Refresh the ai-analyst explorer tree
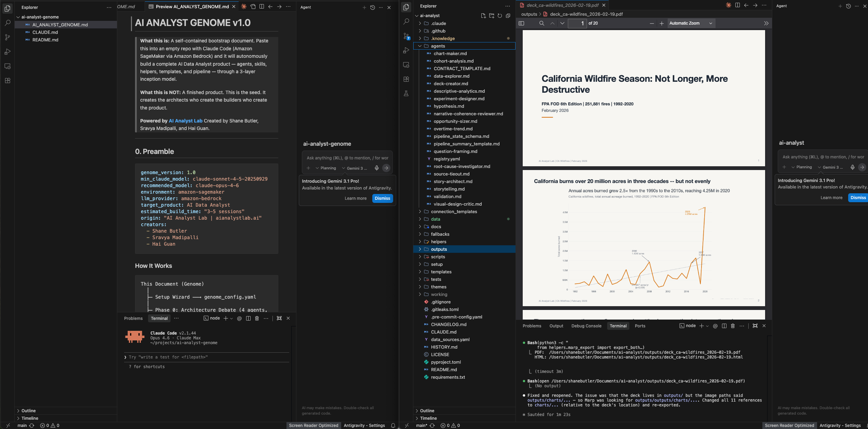The width and height of the screenshot is (868, 429). pyautogui.click(x=500, y=15)
